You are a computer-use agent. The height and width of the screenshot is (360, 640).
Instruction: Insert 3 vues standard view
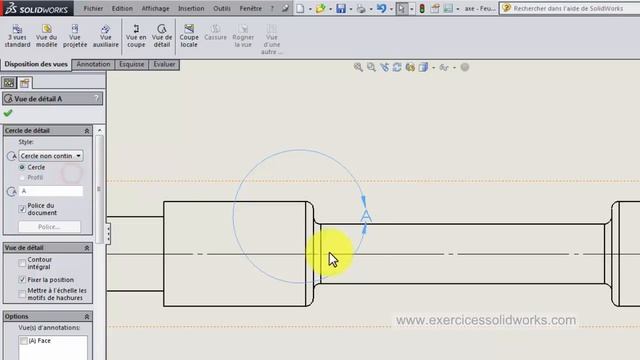18,36
